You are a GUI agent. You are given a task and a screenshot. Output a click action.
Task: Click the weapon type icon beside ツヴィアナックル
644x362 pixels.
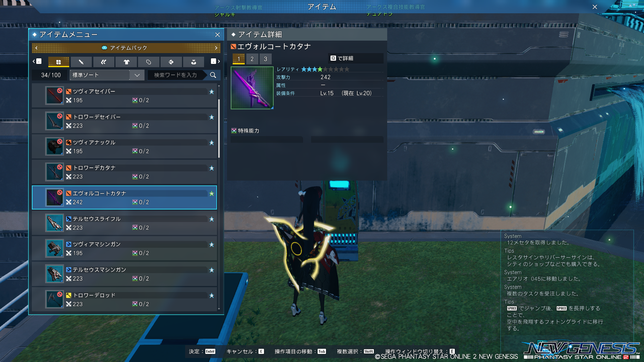point(68,142)
